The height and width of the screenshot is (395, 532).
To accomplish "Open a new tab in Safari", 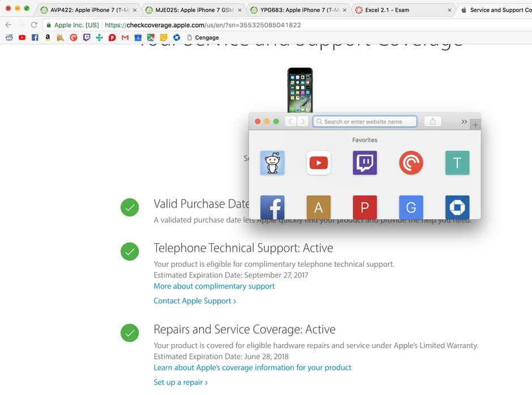I will [x=475, y=125].
